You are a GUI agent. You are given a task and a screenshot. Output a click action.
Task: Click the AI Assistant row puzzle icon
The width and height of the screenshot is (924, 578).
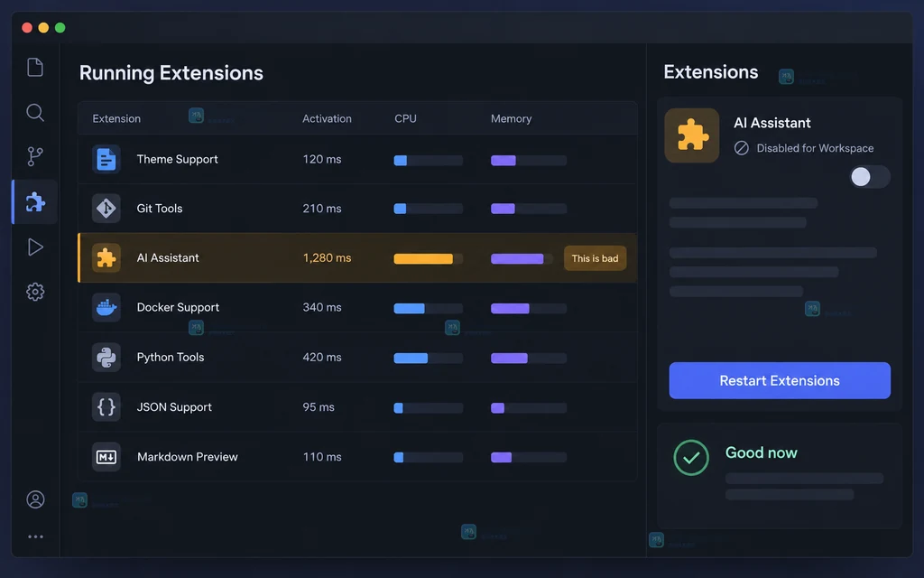coord(106,257)
